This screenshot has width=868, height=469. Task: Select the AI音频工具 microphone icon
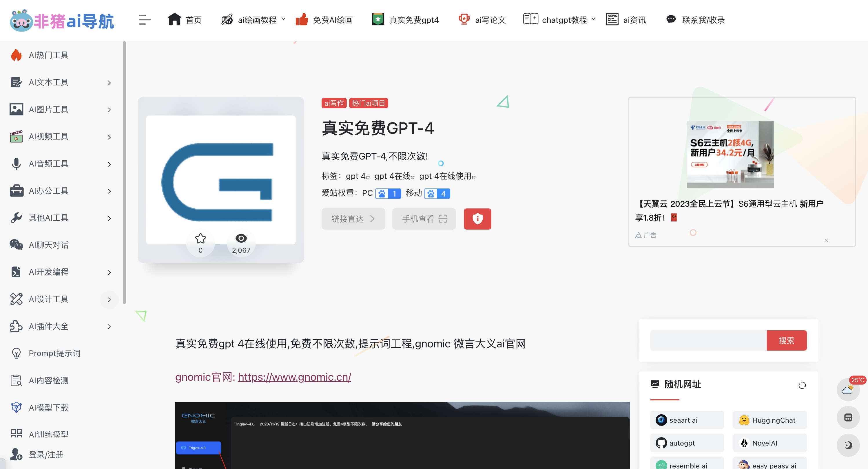16,164
